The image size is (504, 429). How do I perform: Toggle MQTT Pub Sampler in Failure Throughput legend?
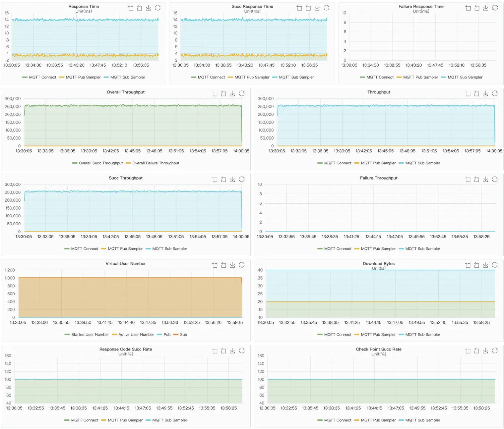tap(375, 249)
